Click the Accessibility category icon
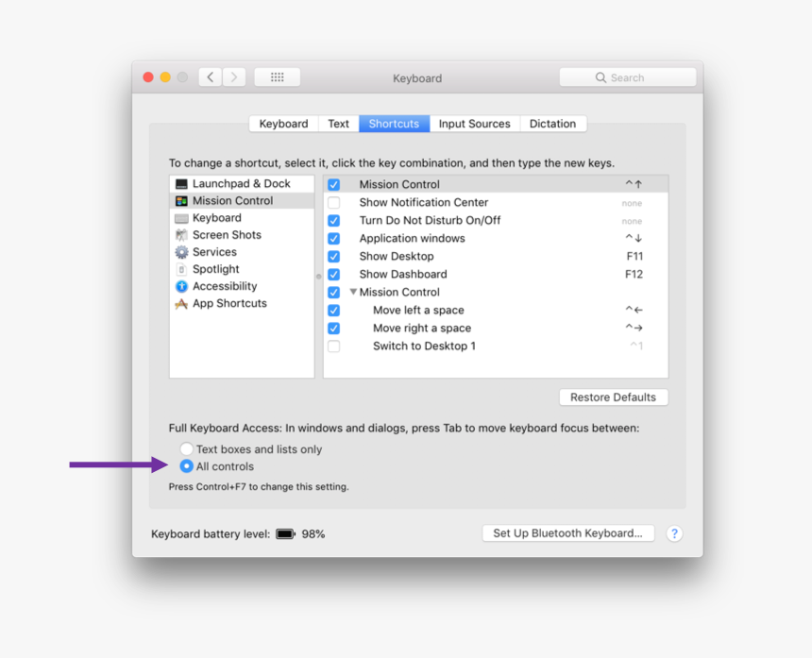Viewport: 812px width, 658px height. click(181, 286)
